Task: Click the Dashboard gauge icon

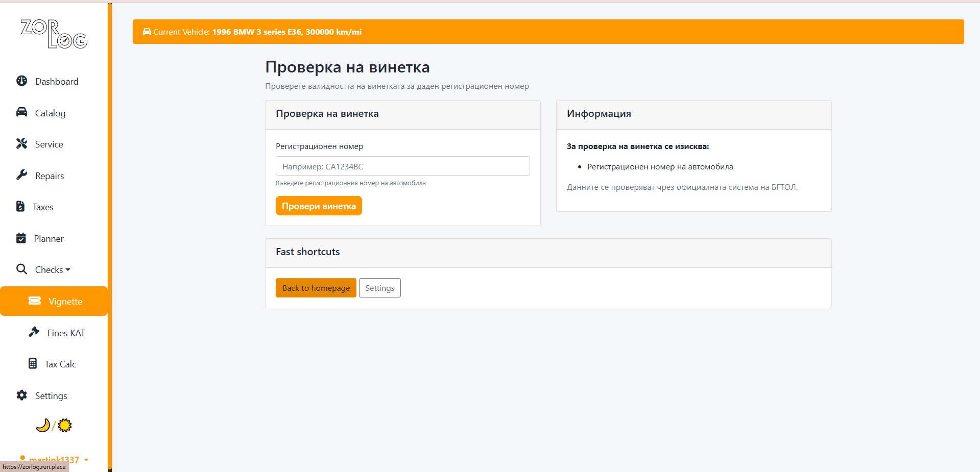Action: click(x=21, y=81)
